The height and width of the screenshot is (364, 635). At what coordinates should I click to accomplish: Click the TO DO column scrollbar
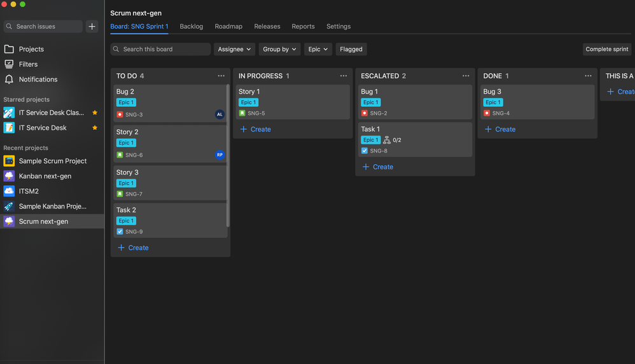(228, 155)
